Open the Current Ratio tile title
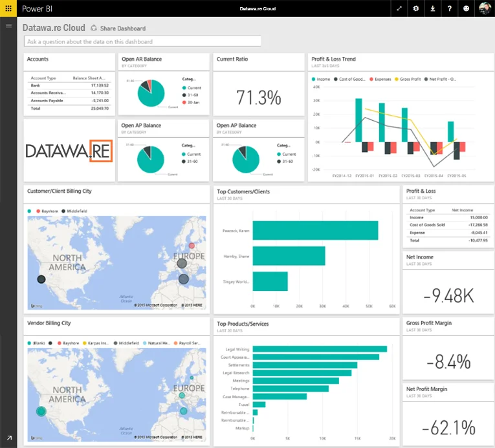This screenshot has height=448, width=495. (x=232, y=59)
